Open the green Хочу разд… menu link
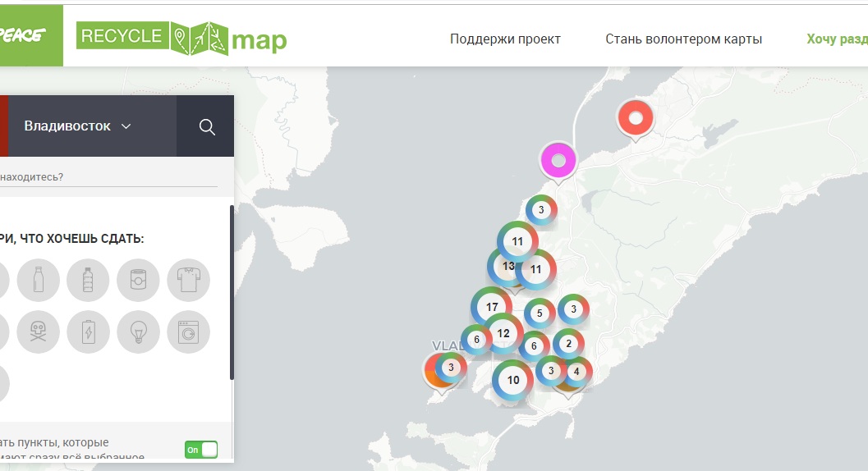 [x=837, y=39]
